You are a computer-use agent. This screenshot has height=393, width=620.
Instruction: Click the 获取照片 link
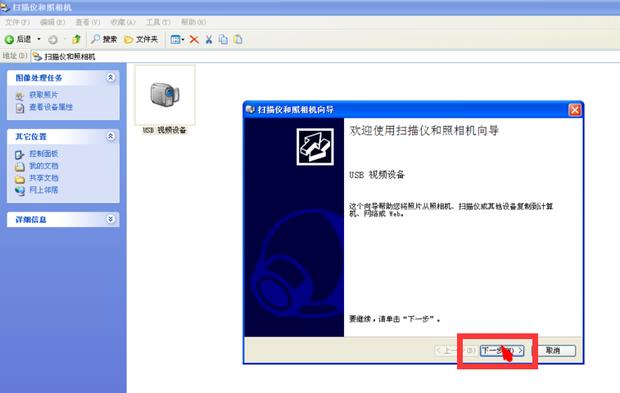pos(43,94)
